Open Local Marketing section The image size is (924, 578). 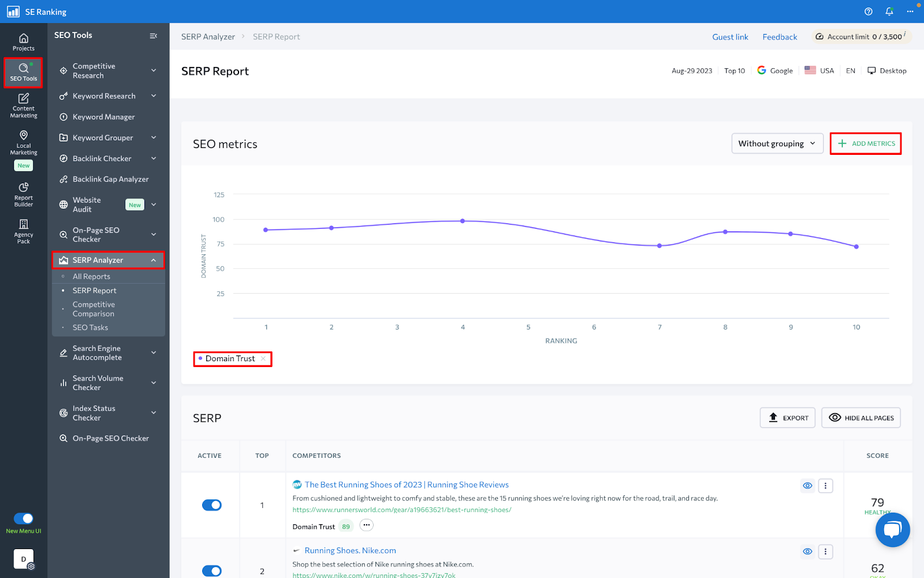tap(24, 143)
